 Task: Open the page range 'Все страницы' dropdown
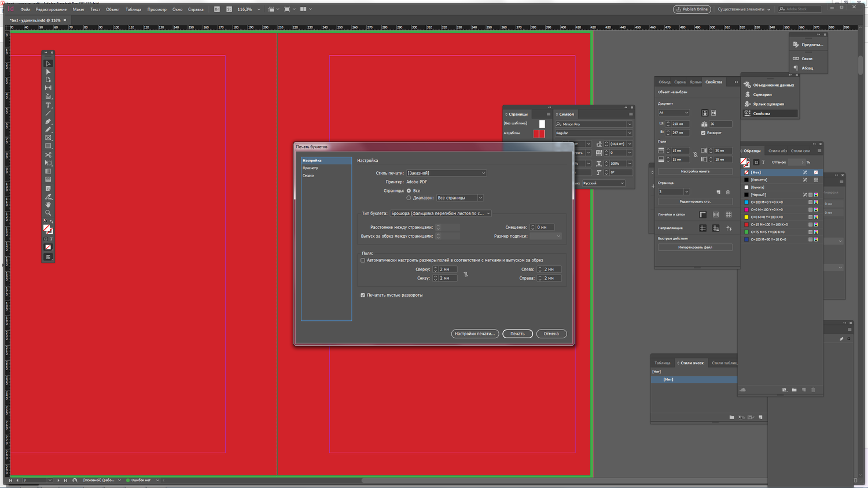pyautogui.click(x=459, y=198)
